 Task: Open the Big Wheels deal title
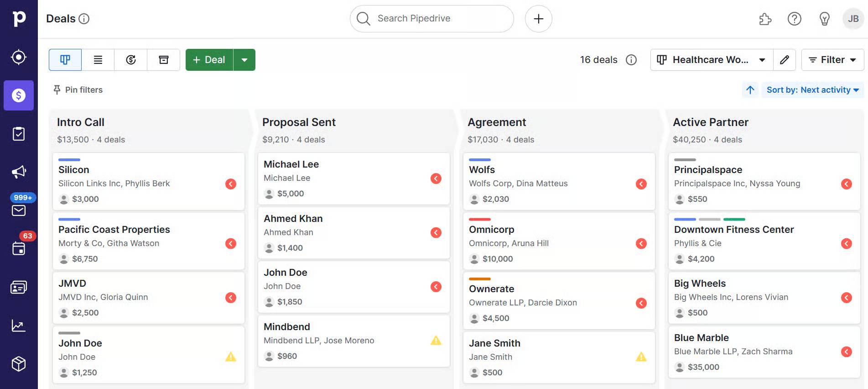pos(700,283)
